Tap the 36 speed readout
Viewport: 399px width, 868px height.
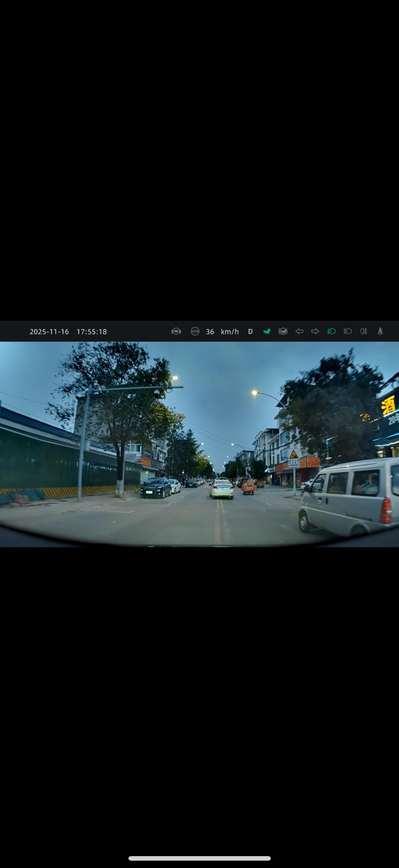pyautogui.click(x=210, y=332)
